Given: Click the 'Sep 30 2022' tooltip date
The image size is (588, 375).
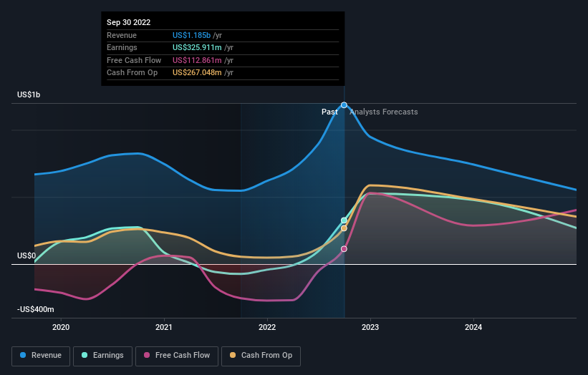Looking at the screenshot, I should pyautogui.click(x=129, y=22).
